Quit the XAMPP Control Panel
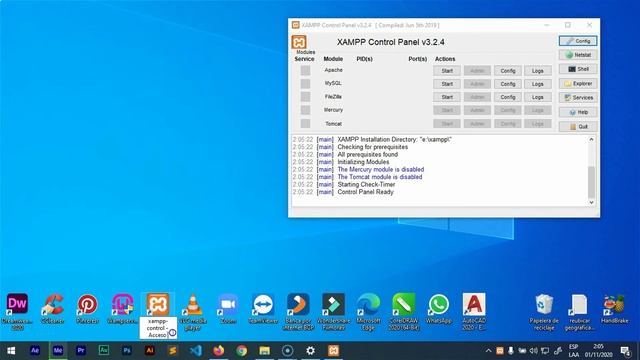 578,127
